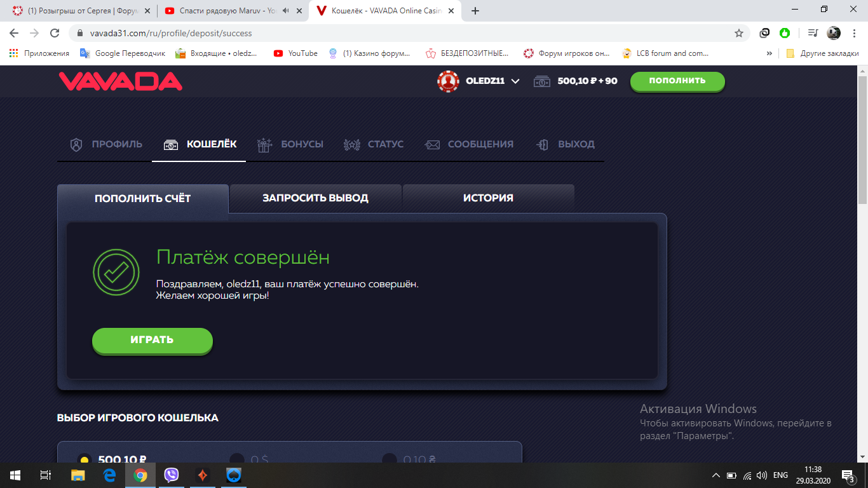Open the Казино форум bookmark

369,53
